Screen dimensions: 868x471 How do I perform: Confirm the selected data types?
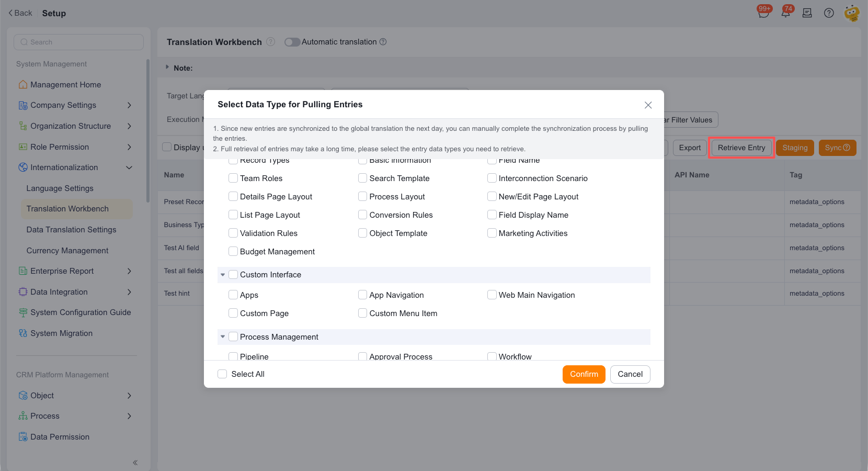coord(584,374)
